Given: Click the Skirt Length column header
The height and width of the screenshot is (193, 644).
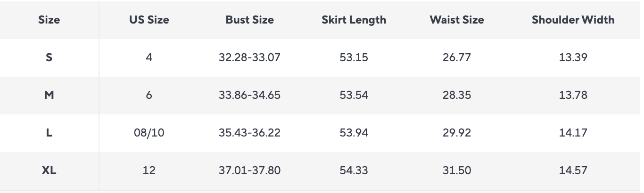Looking at the screenshot, I should point(354,20).
